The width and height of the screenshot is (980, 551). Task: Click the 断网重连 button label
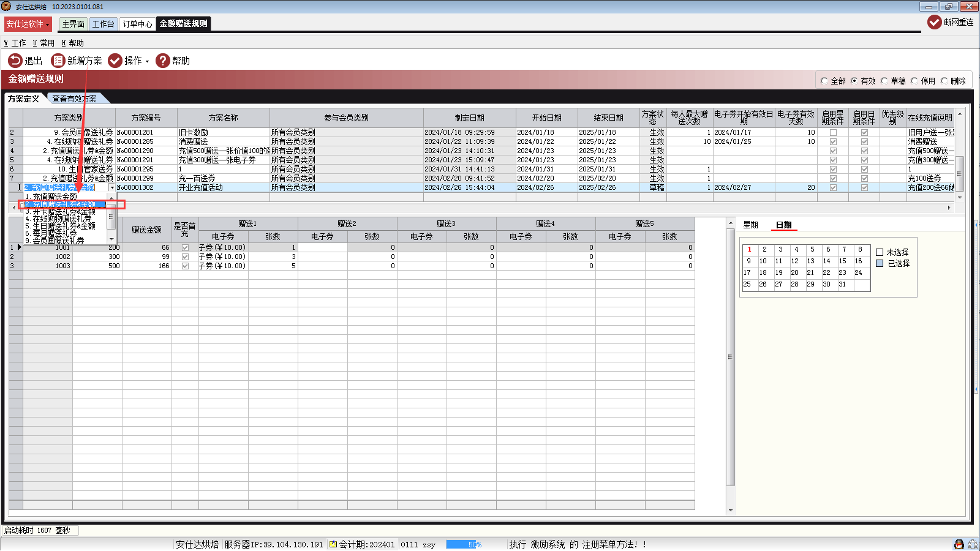point(959,22)
